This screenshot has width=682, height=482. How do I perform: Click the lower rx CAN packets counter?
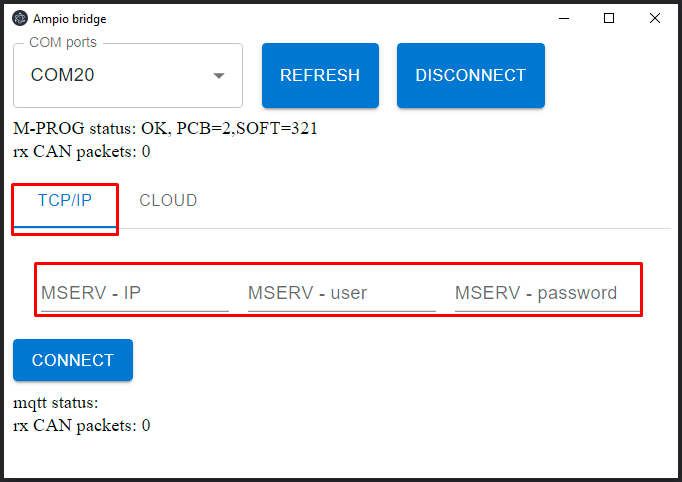(82, 426)
